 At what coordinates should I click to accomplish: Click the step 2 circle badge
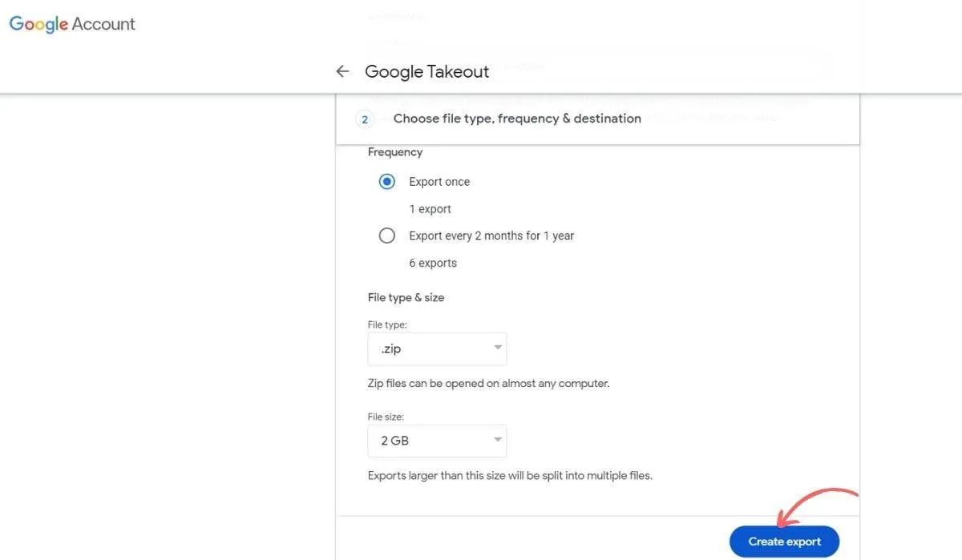tap(365, 119)
